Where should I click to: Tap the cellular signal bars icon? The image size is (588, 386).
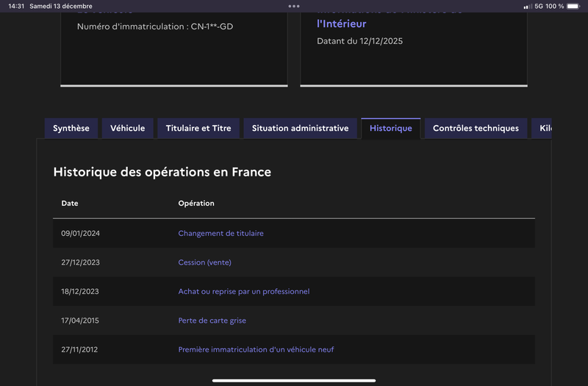point(527,6)
